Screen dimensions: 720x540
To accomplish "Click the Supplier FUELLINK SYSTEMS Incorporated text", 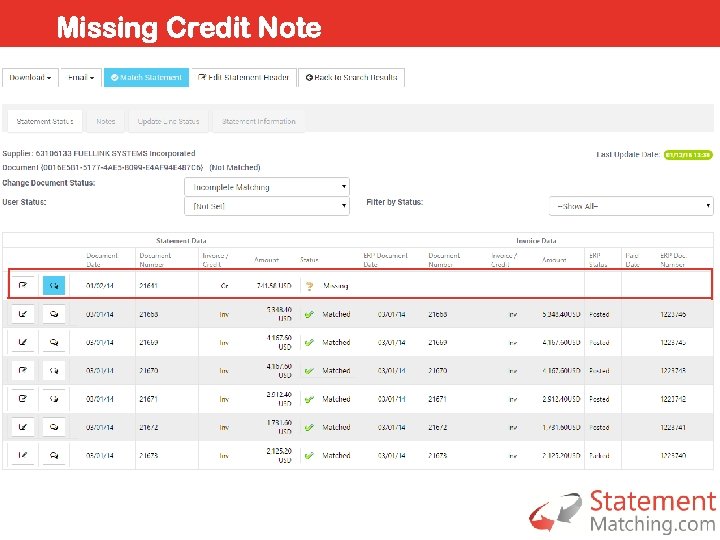I will click(x=99, y=153).
